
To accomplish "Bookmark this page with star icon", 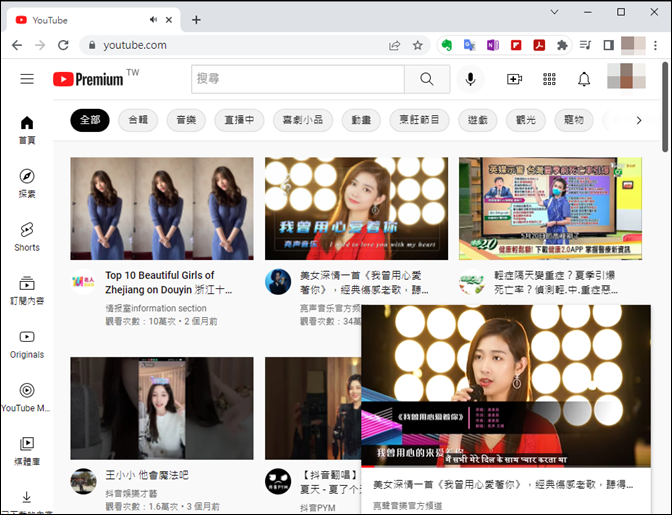I will [x=417, y=45].
